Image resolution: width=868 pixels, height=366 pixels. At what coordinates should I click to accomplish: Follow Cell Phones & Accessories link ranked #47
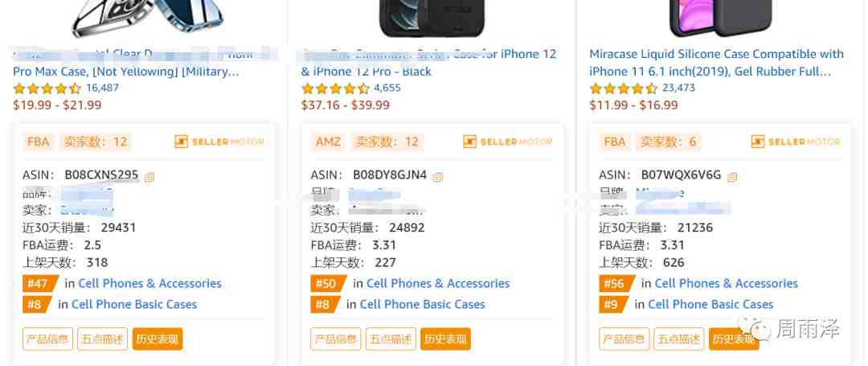(149, 283)
